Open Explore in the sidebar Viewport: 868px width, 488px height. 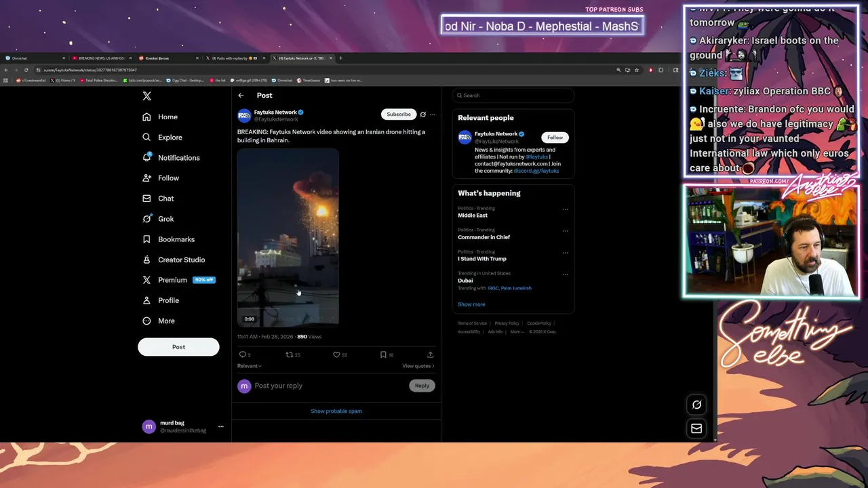(x=162, y=137)
